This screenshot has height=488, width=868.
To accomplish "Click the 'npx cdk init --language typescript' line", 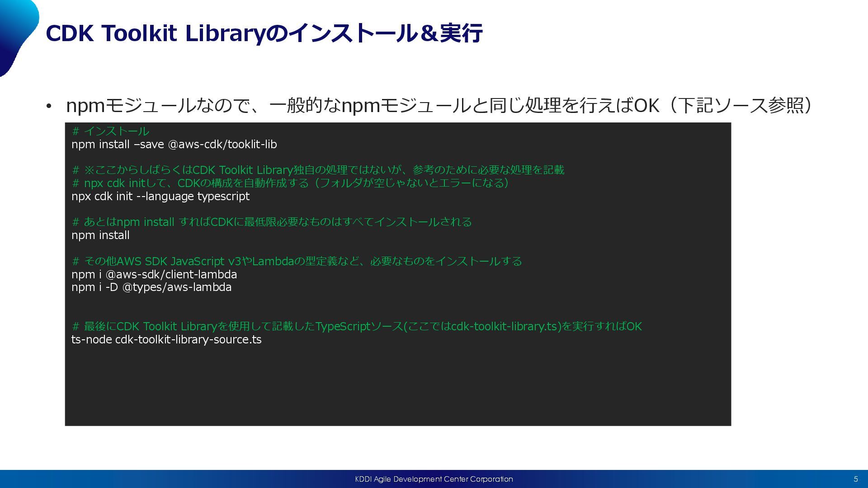I will [x=160, y=196].
